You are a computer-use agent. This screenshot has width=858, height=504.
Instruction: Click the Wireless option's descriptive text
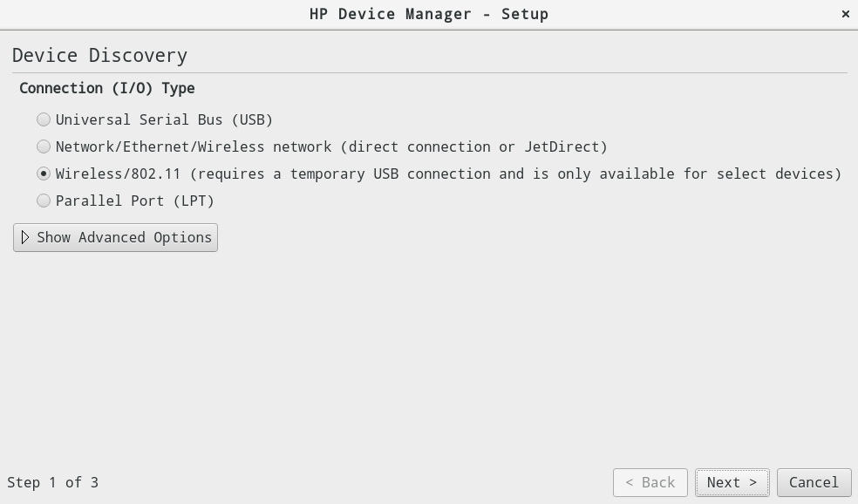click(x=447, y=174)
